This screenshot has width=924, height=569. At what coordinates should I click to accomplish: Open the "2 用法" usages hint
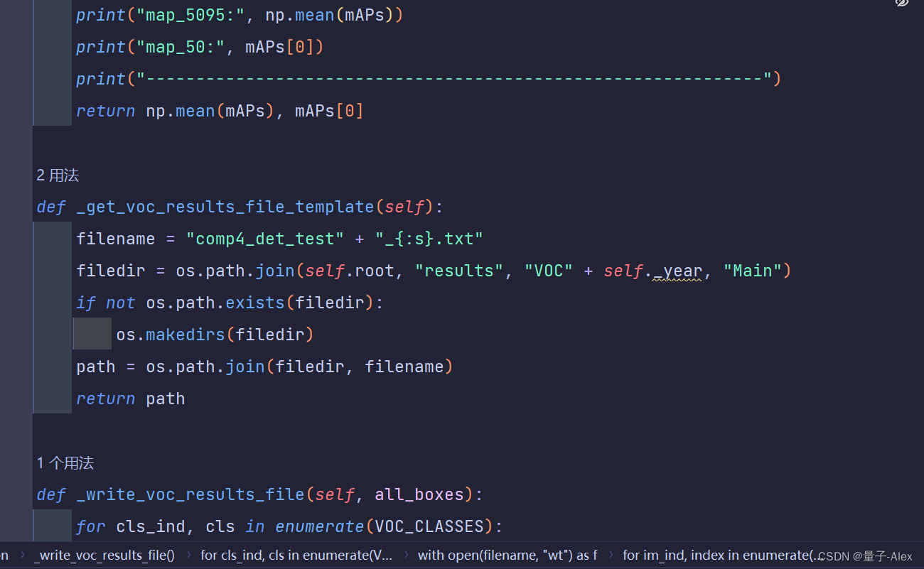(58, 175)
